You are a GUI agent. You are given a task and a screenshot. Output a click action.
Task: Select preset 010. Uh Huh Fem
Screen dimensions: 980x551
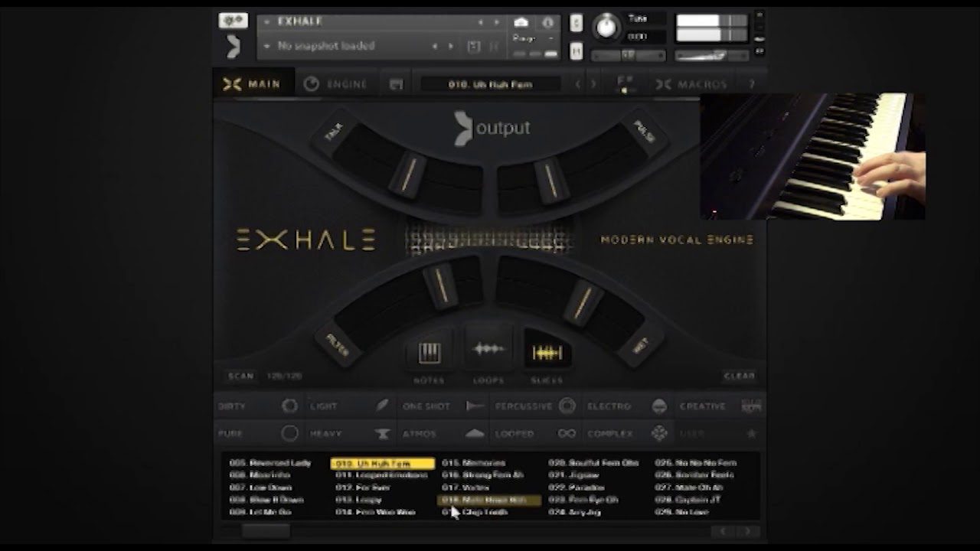click(x=383, y=464)
